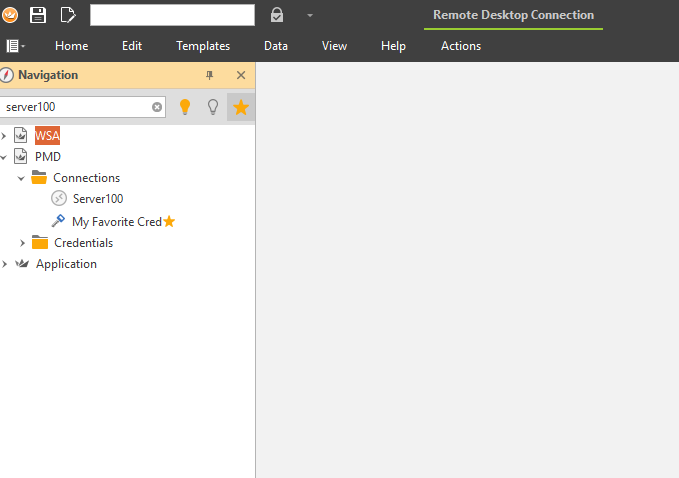The height and width of the screenshot is (478, 679).
Task: Close the Navigation panel
Action: point(240,76)
